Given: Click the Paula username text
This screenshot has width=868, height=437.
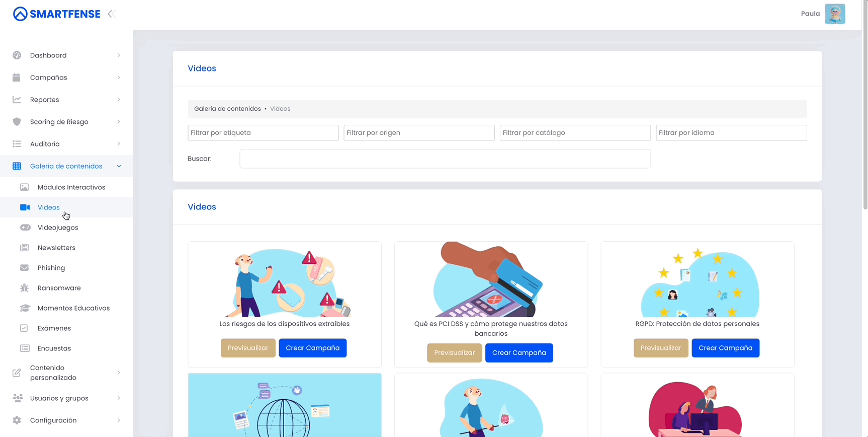Looking at the screenshot, I should (810, 14).
